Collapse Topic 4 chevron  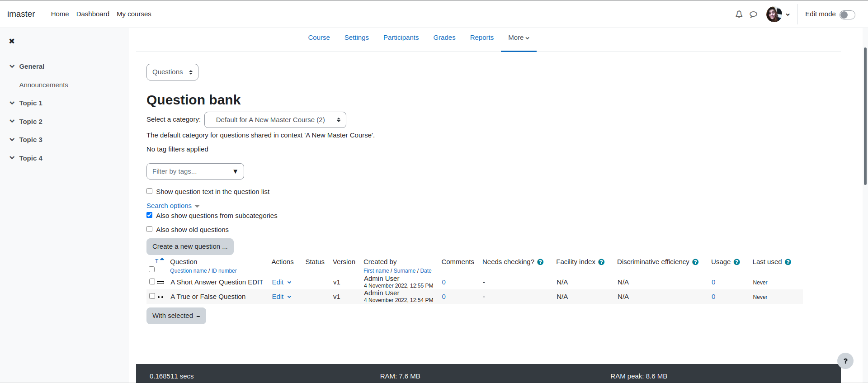tap(12, 158)
